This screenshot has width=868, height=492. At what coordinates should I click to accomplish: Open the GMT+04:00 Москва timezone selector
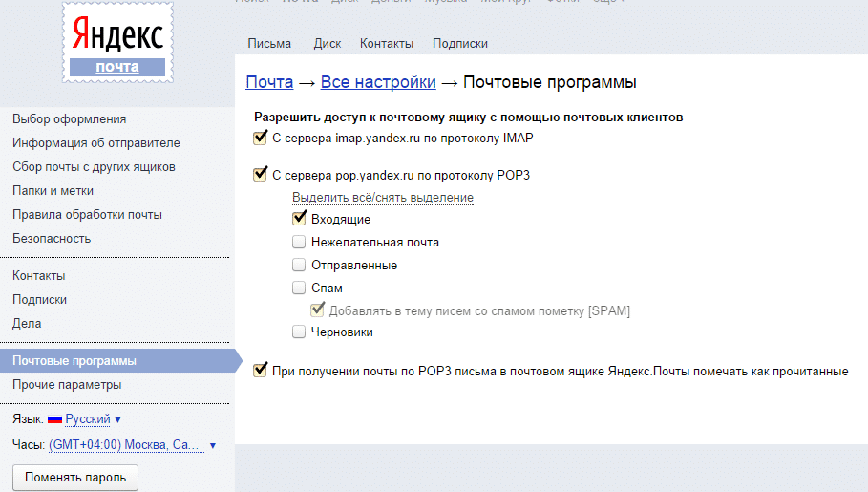click(x=127, y=445)
